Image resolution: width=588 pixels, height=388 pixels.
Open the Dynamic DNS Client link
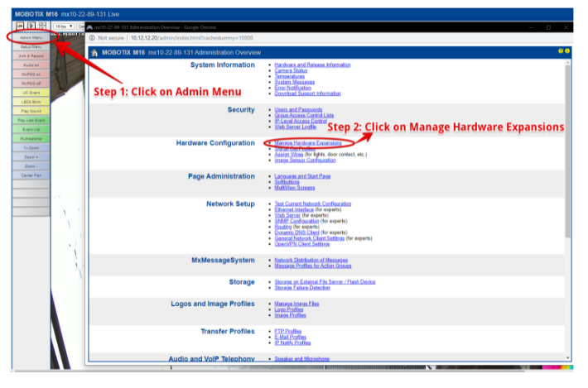(296, 232)
